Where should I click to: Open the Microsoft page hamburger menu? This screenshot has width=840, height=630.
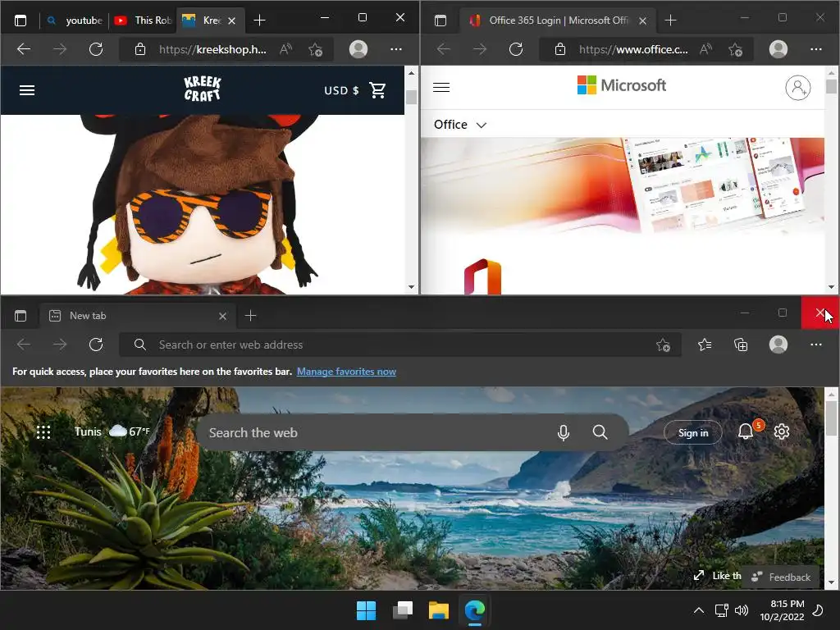point(441,87)
